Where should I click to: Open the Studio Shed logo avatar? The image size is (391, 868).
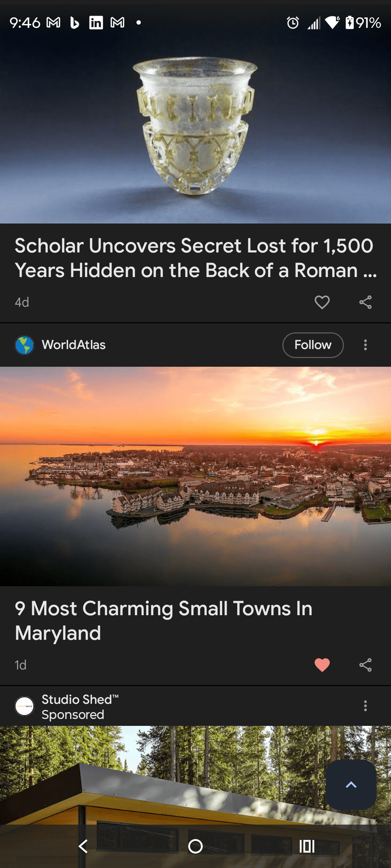click(x=24, y=706)
